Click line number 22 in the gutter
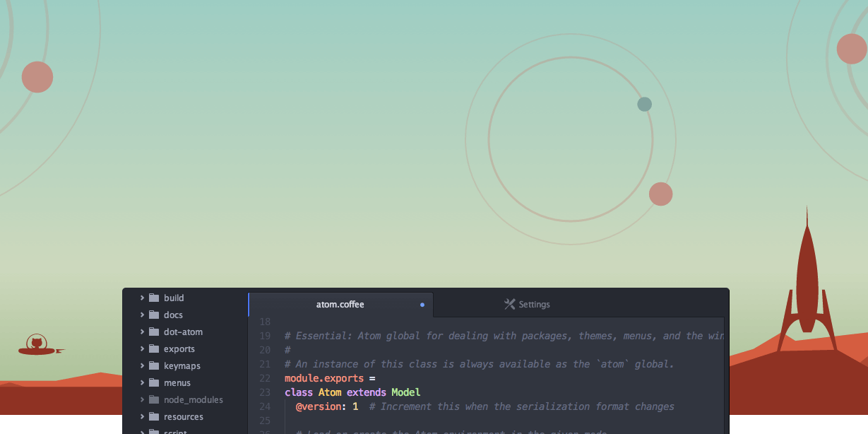868x434 pixels. point(265,378)
